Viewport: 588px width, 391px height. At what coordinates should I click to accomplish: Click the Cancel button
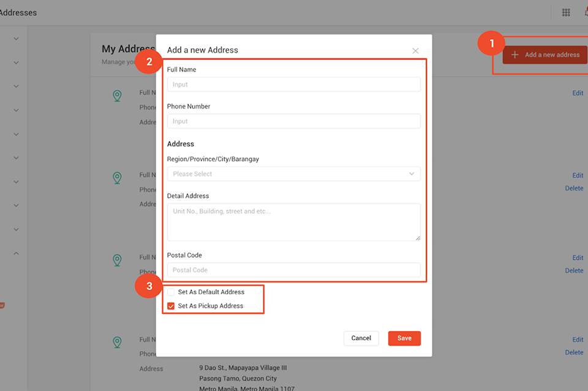361,338
